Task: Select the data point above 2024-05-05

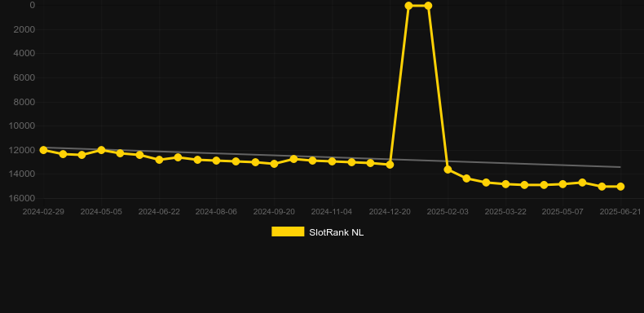Action: tap(101, 150)
